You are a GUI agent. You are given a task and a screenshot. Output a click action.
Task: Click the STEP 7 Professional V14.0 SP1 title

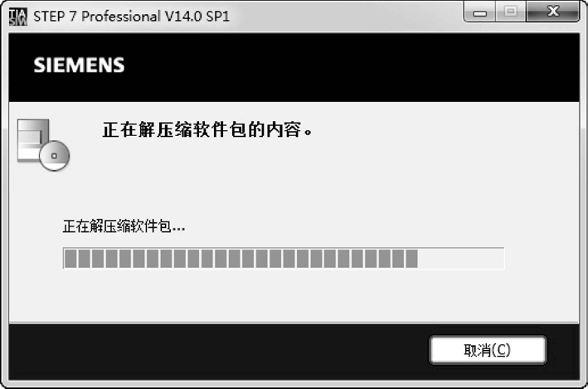(x=131, y=17)
